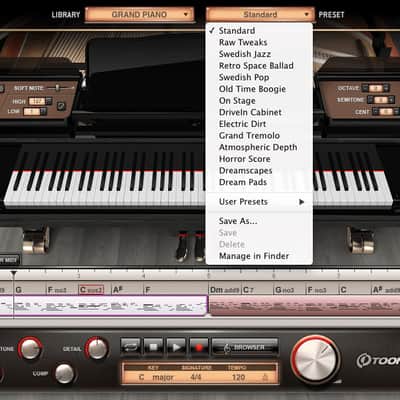Click the G chord on the timeline
The width and height of the screenshot is (400, 400).
pos(19,290)
